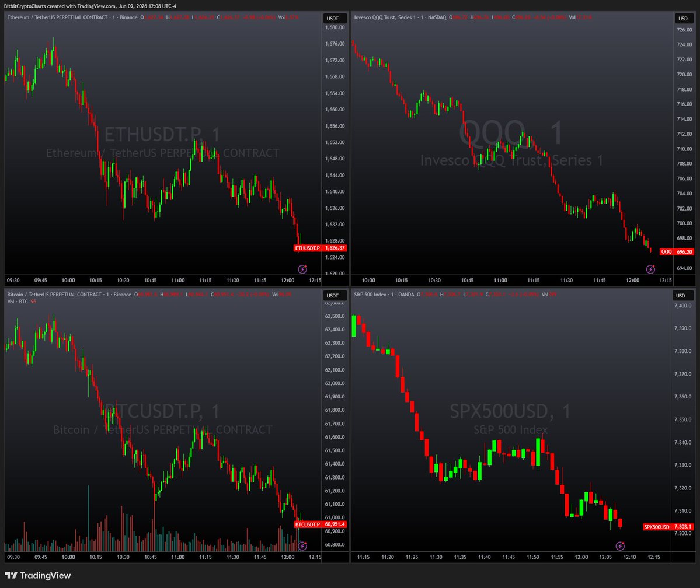
Task: Click the BitbitCryptoCharts header caption text
Action: (x=90, y=6)
